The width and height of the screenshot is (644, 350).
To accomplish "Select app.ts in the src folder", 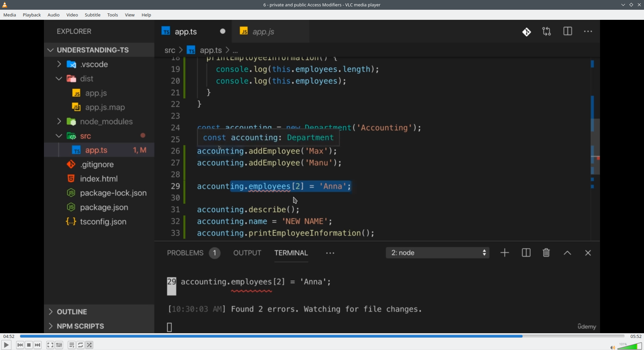I will pyautogui.click(x=99, y=150).
